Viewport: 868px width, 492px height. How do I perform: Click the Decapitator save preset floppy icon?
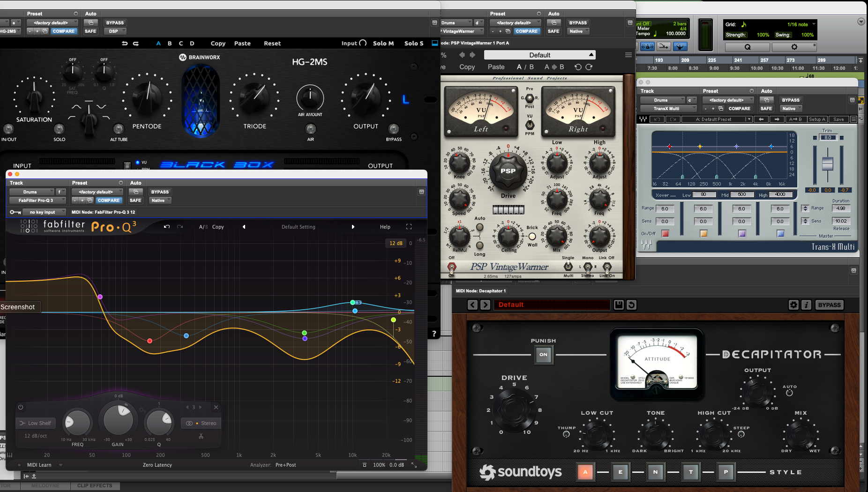pos(619,305)
